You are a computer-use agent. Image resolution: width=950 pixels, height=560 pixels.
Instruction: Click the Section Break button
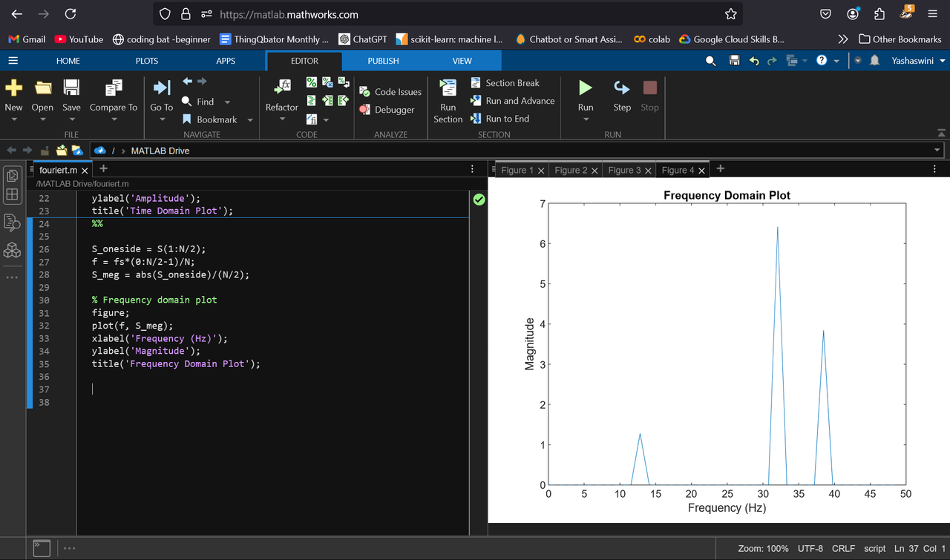pyautogui.click(x=505, y=83)
